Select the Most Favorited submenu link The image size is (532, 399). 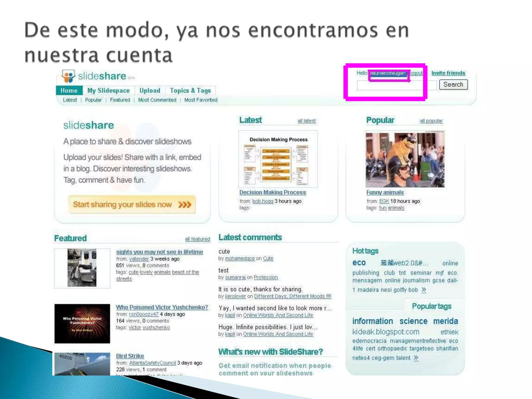coord(201,100)
